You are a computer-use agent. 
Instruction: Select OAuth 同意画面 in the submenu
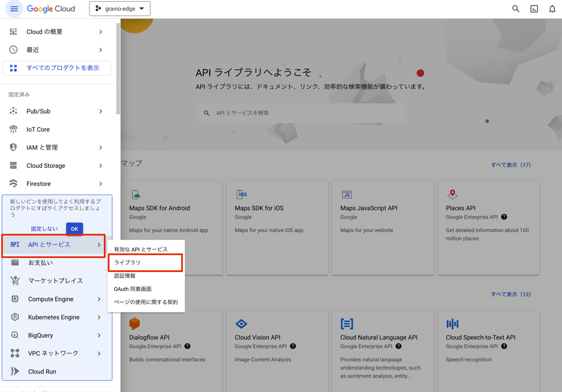[x=146, y=289]
